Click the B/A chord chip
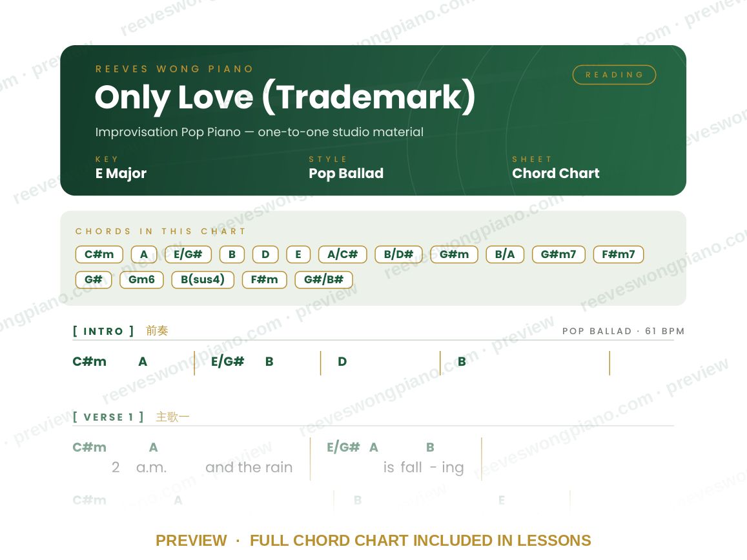Viewport: 747px width, 560px height. click(505, 254)
